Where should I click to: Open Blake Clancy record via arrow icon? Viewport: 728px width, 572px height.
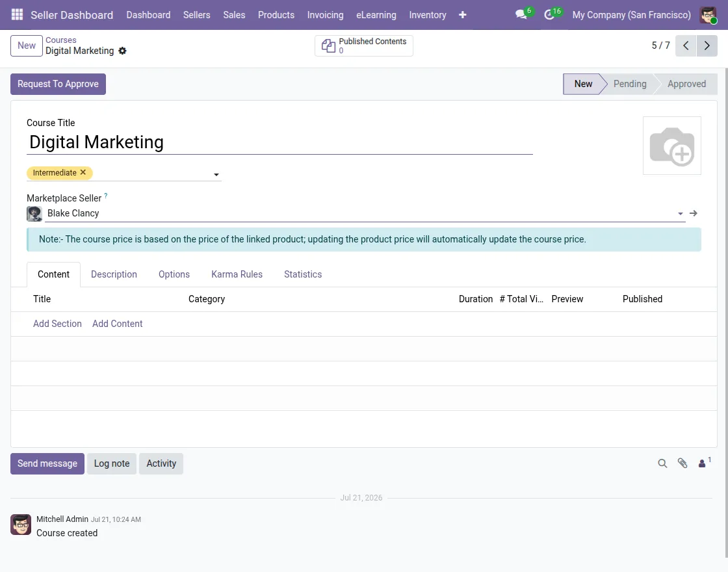coord(694,213)
